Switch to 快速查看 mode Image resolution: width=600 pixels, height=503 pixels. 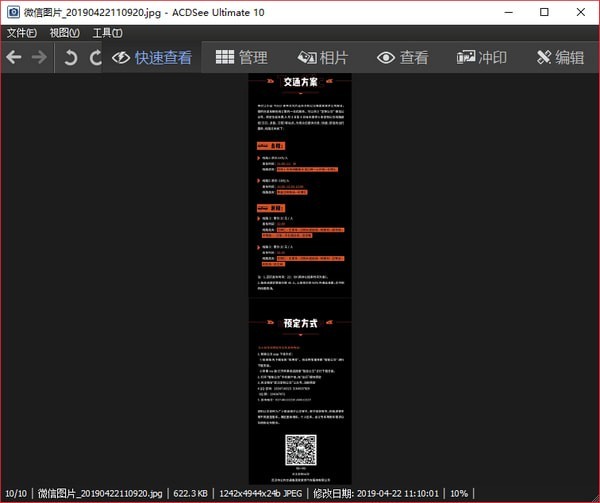coord(152,57)
